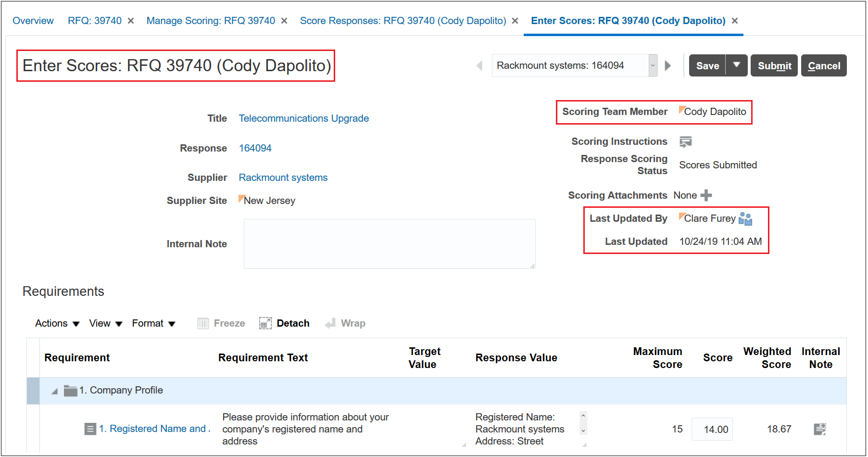Click the Internal Note text area
The image size is (868, 457).
pyautogui.click(x=389, y=243)
